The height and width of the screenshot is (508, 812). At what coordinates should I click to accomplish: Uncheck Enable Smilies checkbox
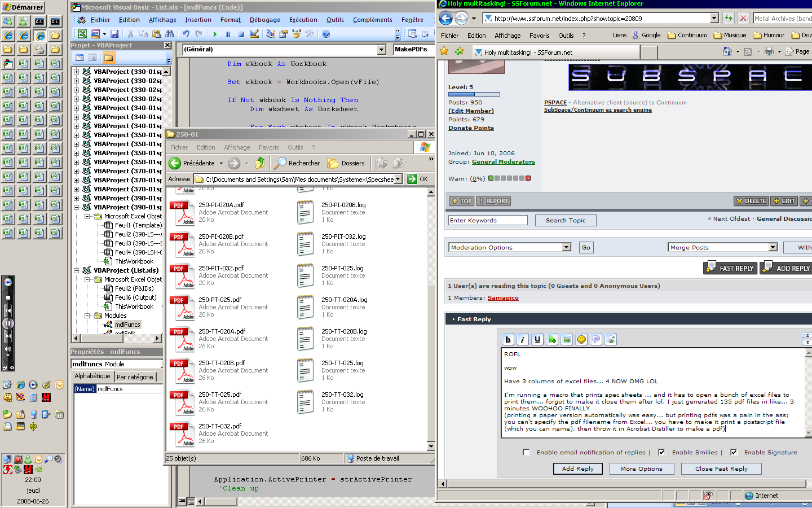point(661,452)
